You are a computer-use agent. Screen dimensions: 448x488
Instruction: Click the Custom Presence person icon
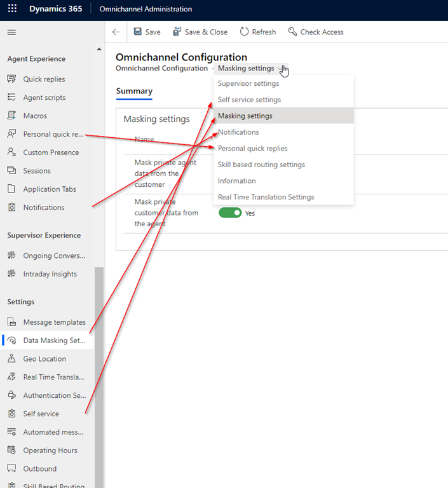click(11, 152)
